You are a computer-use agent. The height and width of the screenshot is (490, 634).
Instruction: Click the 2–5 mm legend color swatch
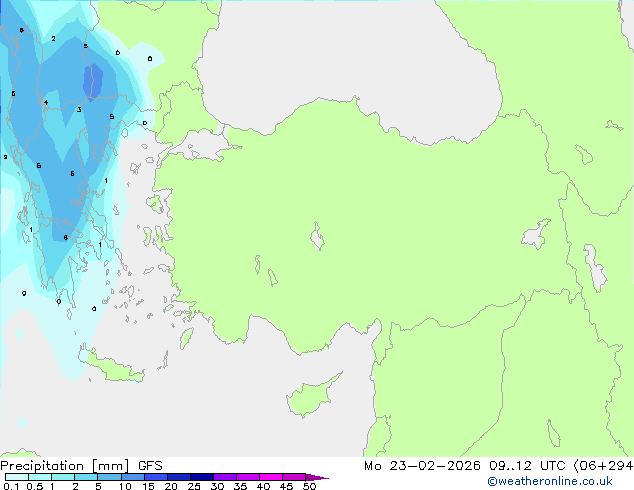(86, 477)
